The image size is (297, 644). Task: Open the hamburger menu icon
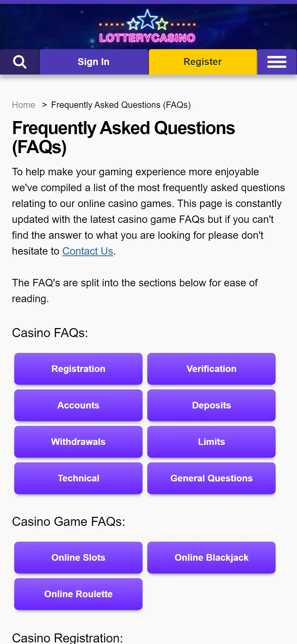(277, 62)
